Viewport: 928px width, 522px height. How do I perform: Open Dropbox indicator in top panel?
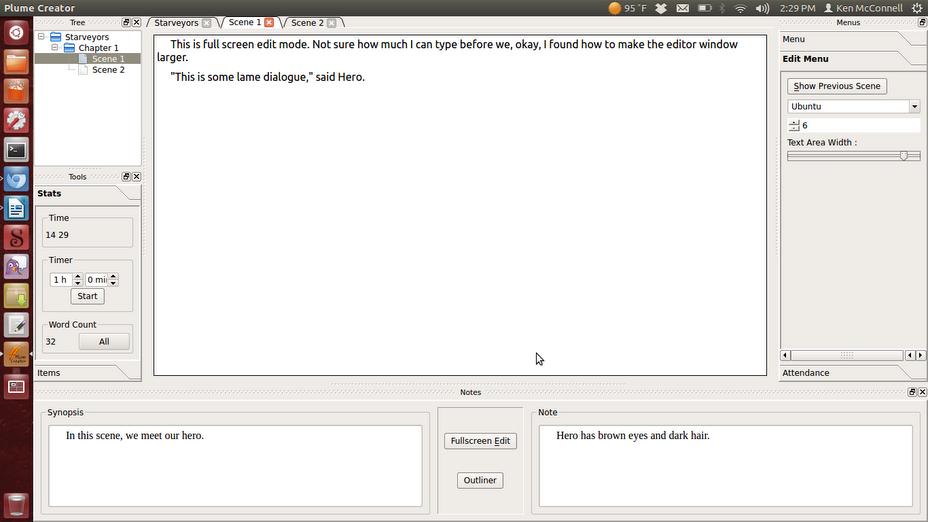(661, 8)
